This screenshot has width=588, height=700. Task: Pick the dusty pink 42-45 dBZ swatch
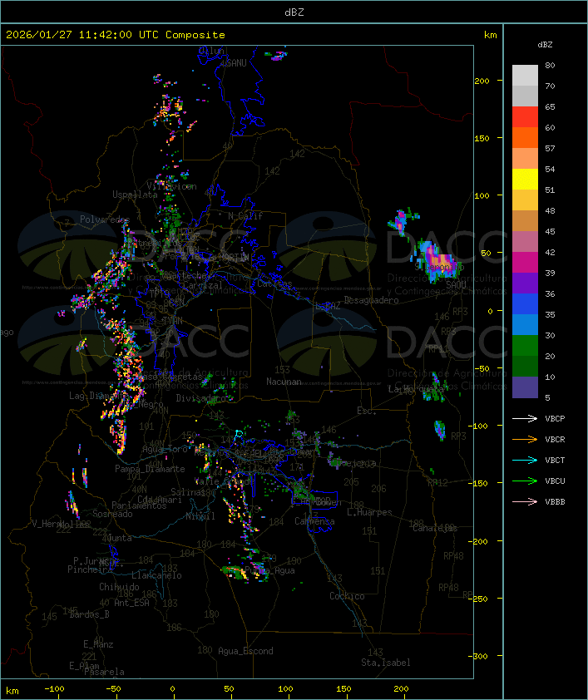[525, 242]
